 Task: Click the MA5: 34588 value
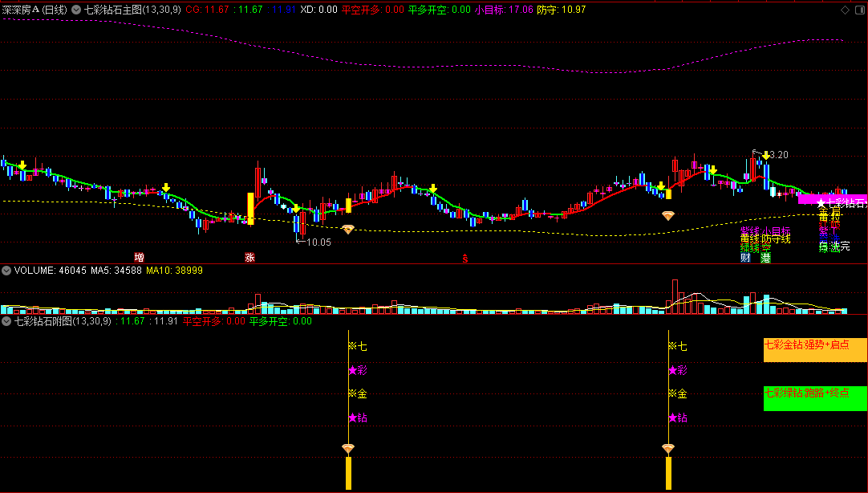click(116, 271)
